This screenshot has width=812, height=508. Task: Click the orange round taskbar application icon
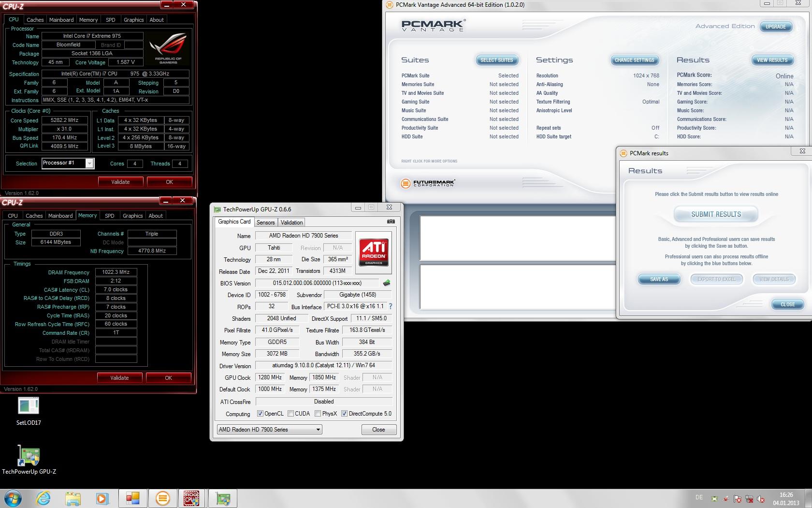162,498
